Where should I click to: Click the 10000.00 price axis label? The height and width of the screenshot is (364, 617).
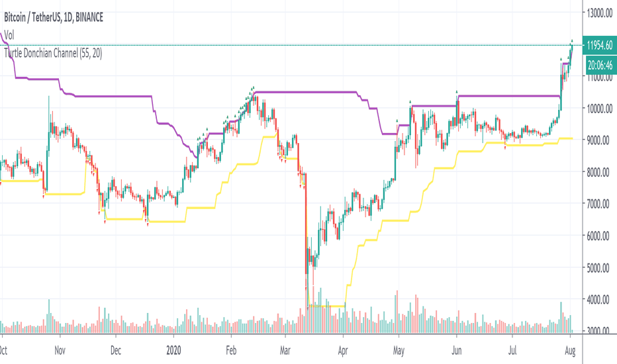point(600,109)
